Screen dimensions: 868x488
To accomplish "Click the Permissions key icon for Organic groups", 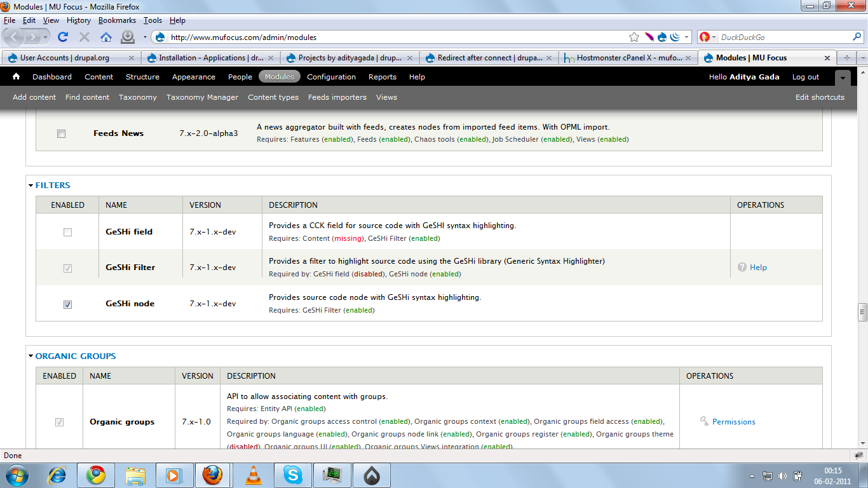I will tap(705, 421).
